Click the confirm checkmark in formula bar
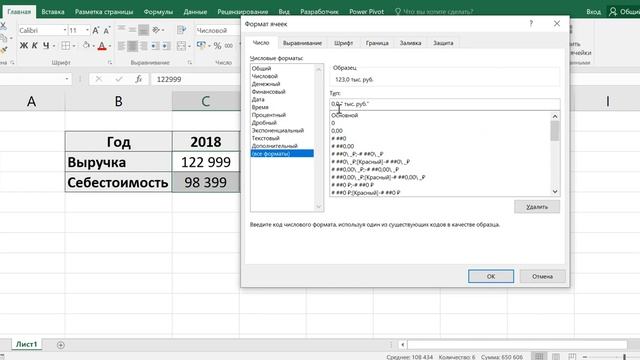Viewport: 640px width, 360px height. pyautogui.click(x=119, y=79)
